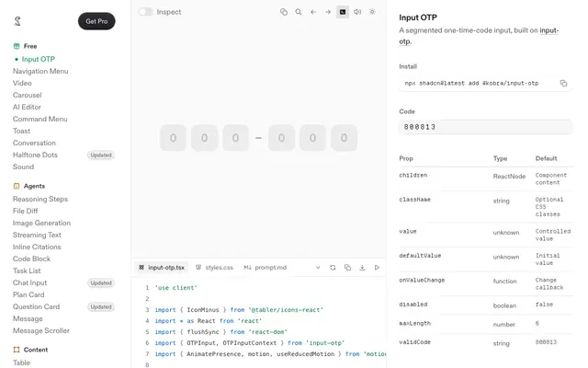Toggle sound with the speaker icon
The image size is (588, 368).
coord(357,12)
